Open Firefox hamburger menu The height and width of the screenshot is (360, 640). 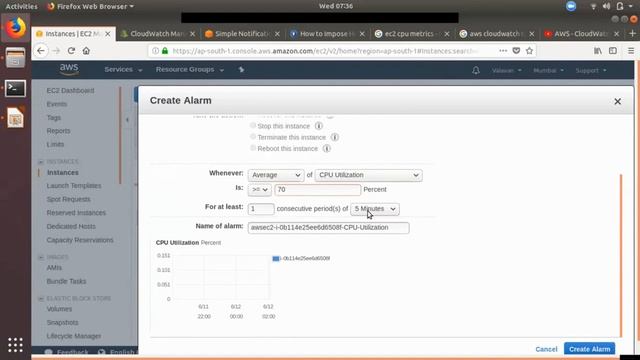pyautogui.click(x=631, y=51)
